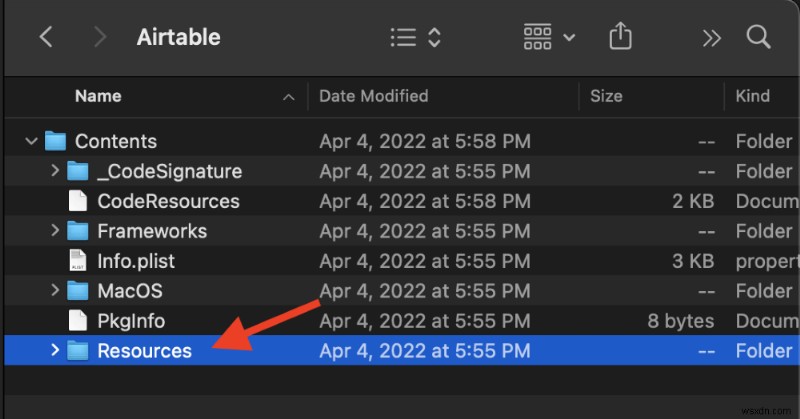Viewport: 800px width, 419px height.
Task: Expand the _CodeSignature folder
Action: [55, 171]
